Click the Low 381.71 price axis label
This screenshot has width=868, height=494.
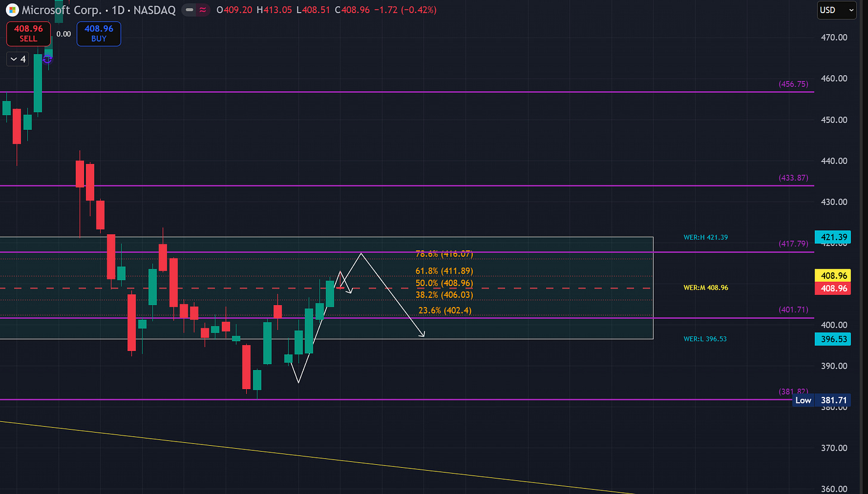[x=821, y=400]
